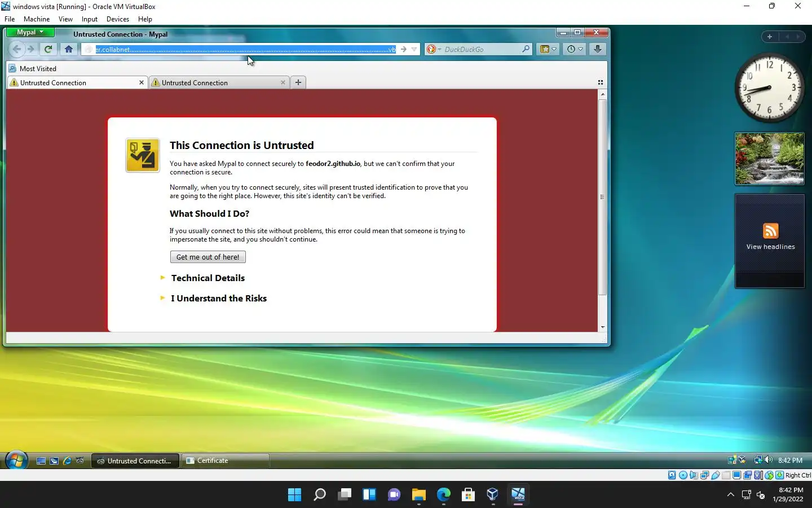Open VirtualBox Devices menu
The width and height of the screenshot is (812, 508).
(x=117, y=19)
